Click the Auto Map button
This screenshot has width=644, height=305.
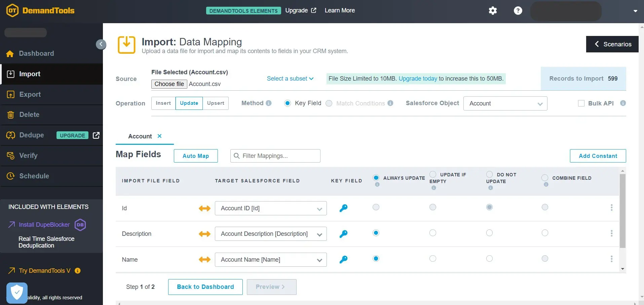click(x=196, y=156)
